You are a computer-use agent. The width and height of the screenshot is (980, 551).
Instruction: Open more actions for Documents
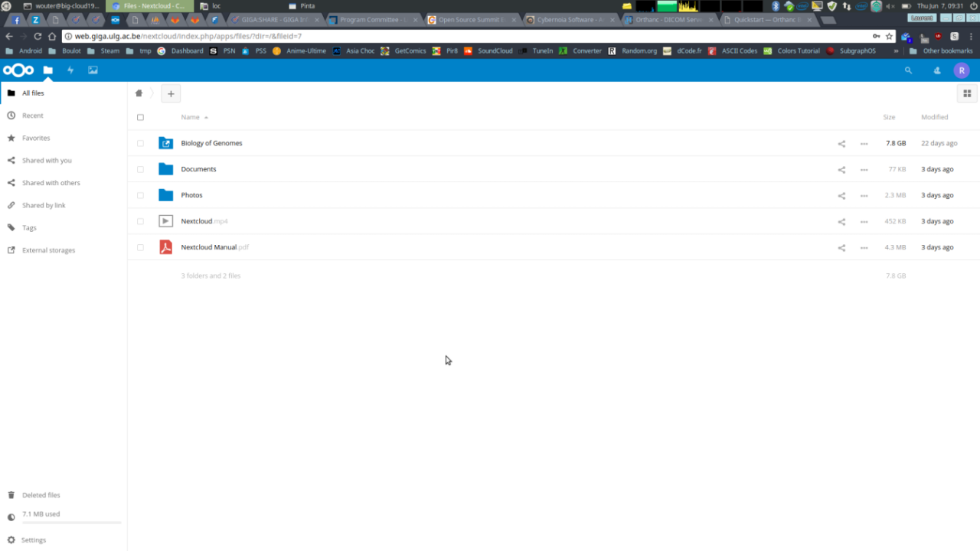click(864, 170)
